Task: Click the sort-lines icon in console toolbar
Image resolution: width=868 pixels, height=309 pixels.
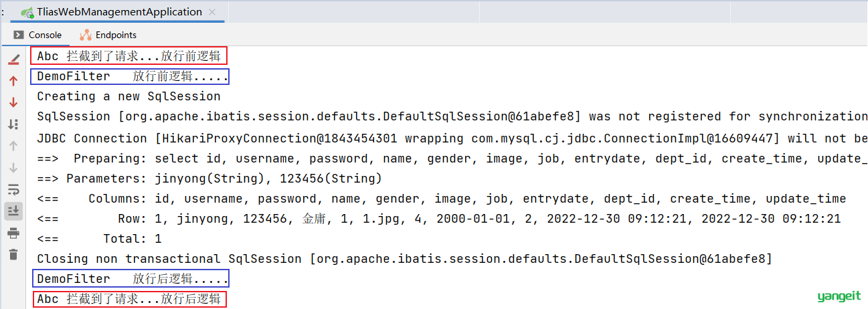Action: point(13,124)
